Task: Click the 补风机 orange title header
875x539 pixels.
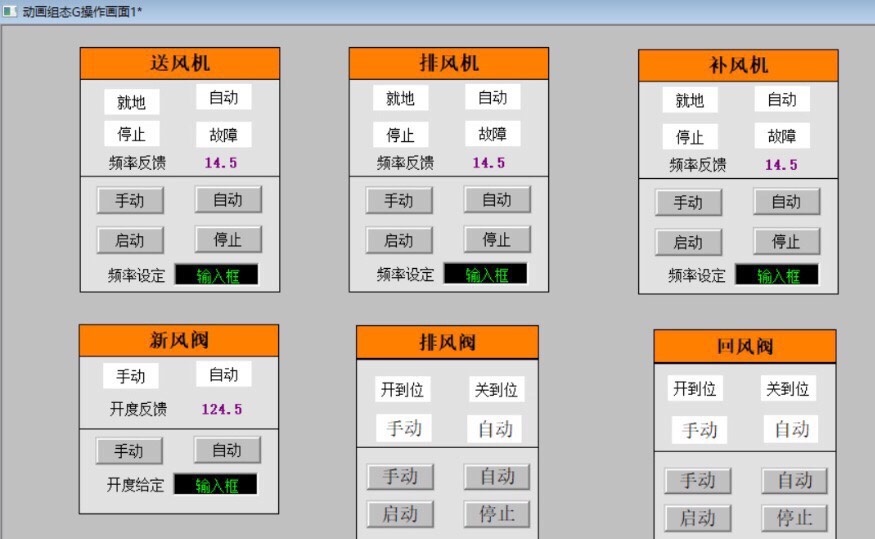Action: point(738,66)
